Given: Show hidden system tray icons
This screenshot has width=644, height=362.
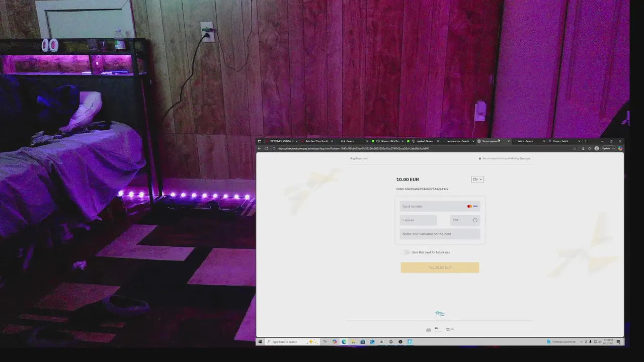Looking at the screenshot, I should [581, 342].
